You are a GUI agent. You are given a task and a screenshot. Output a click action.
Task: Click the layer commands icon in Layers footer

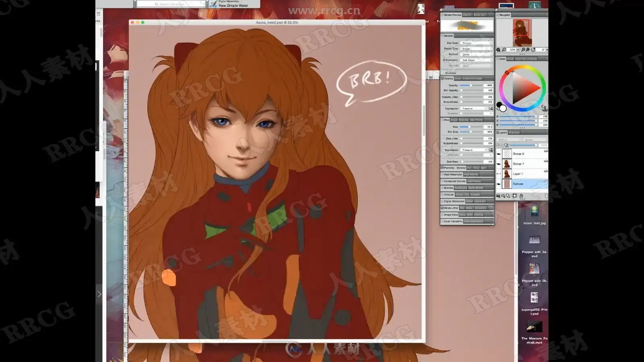pyautogui.click(x=498, y=196)
